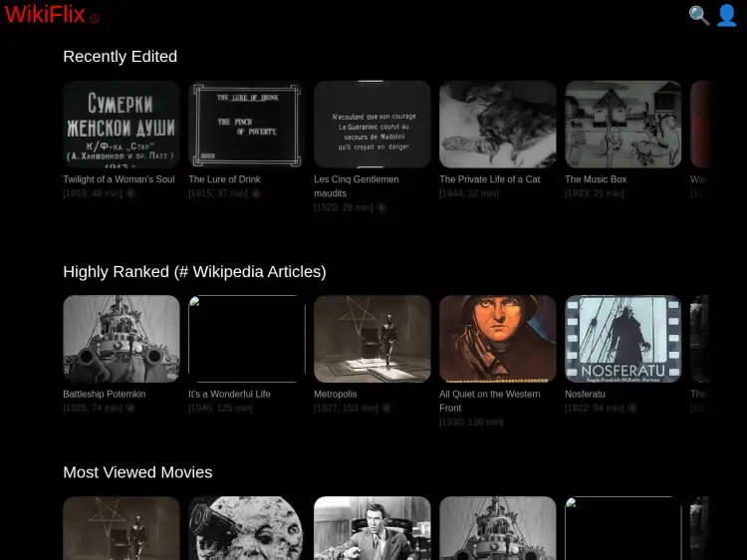Image resolution: width=747 pixels, height=560 pixels.
Task: Open search with the magnifying glass icon
Action: [x=699, y=15]
